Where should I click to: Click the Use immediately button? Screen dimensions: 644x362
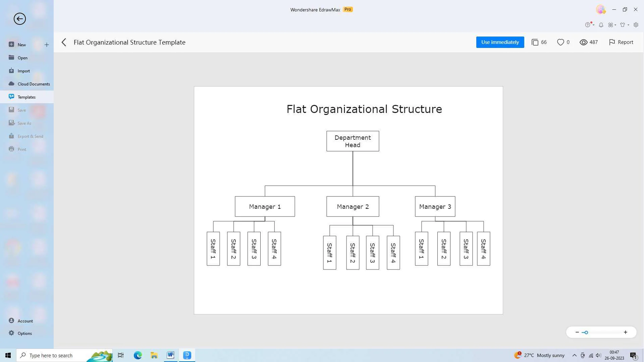[x=500, y=42]
